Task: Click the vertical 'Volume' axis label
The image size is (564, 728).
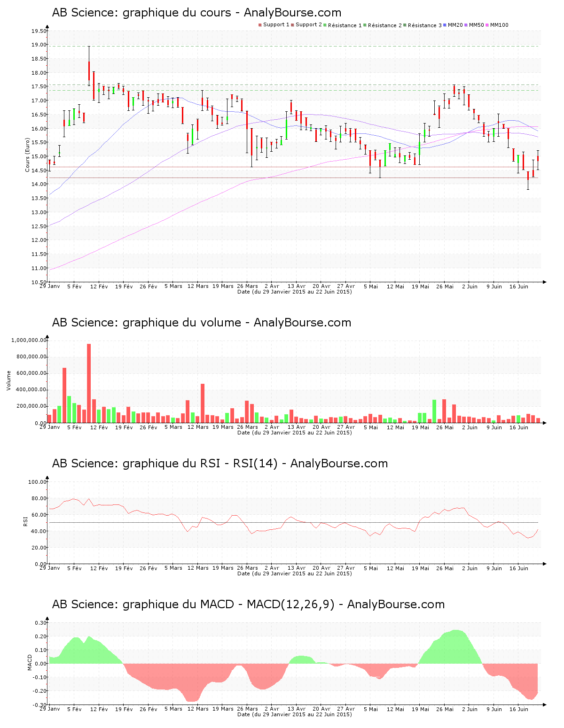Action: [x=8, y=380]
